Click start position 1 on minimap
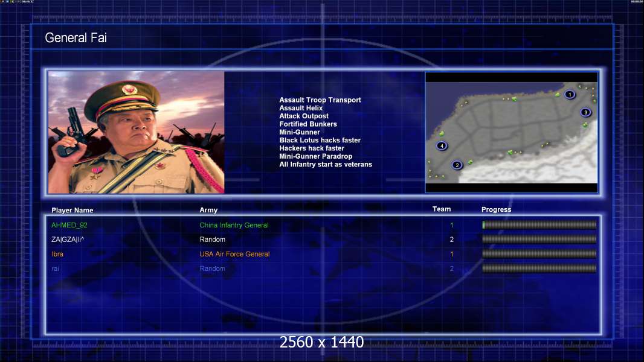This screenshot has height=362, width=644. (x=569, y=95)
